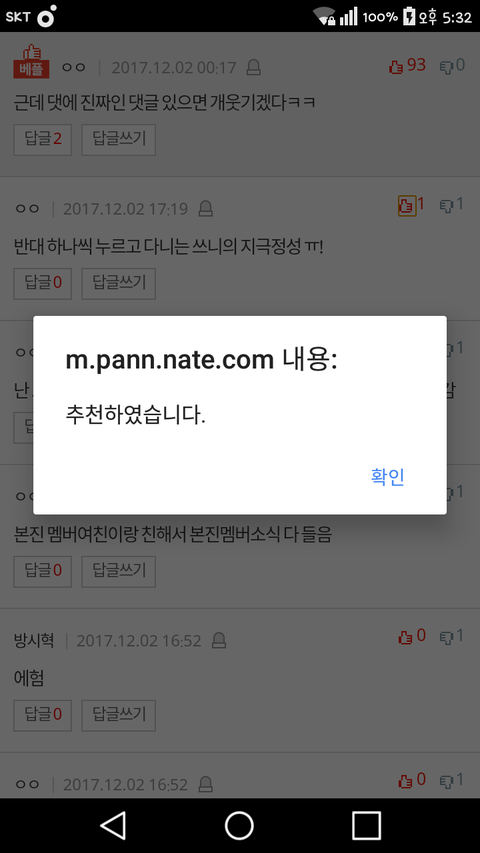This screenshot has height=853, width=480.
Task: Tap thumbs-up on bottom 16:52 comment
Action: click(405, 781)
